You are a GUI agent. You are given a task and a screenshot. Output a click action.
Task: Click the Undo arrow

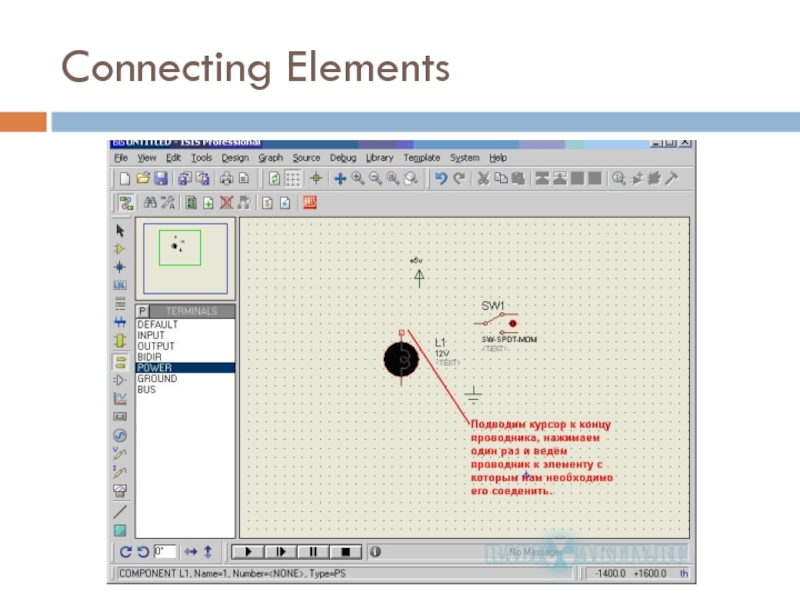click(441, 179)
